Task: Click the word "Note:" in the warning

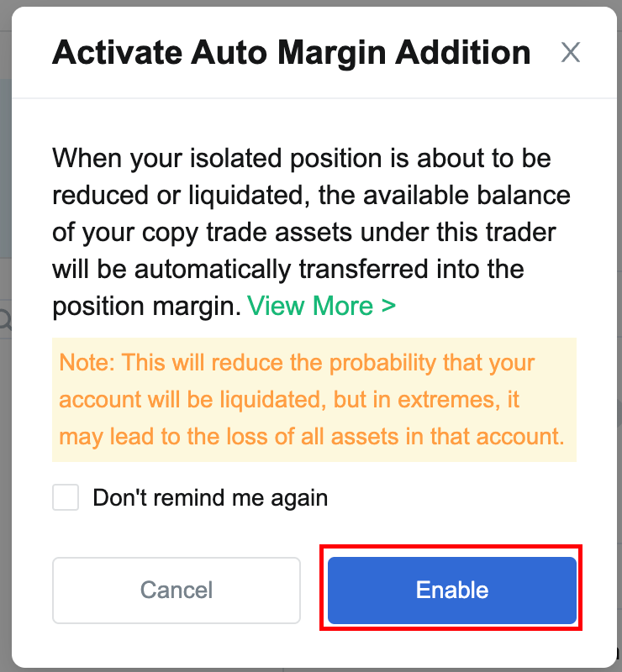Action: 87,363
